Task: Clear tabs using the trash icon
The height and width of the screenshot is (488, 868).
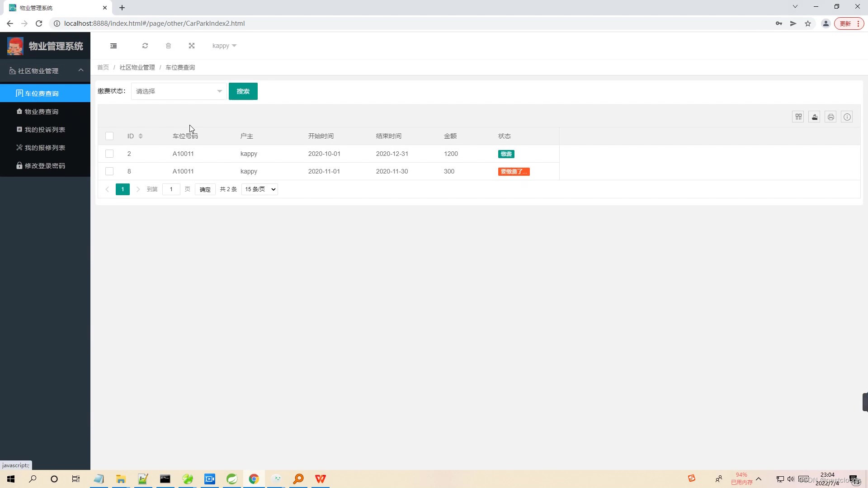Action: [168, 46]
